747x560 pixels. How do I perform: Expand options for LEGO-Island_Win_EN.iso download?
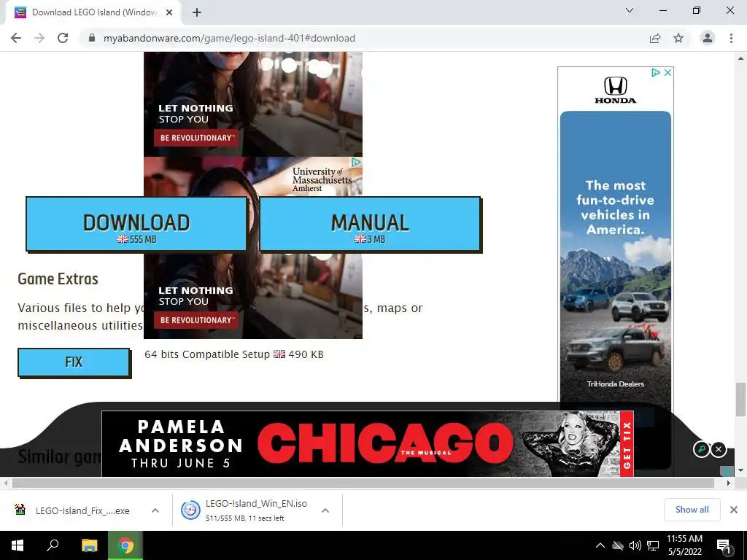(x=325, y=510)
